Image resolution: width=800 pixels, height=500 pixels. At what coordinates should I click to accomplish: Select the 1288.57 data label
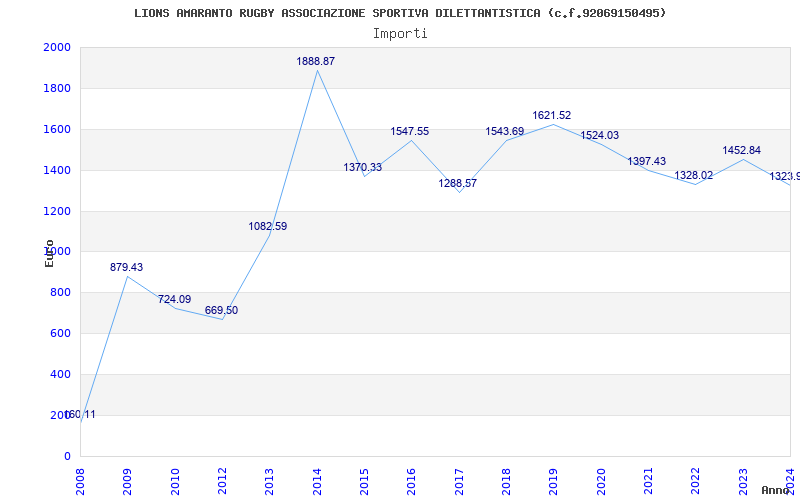pyautogui.click(x=458, y=184)
